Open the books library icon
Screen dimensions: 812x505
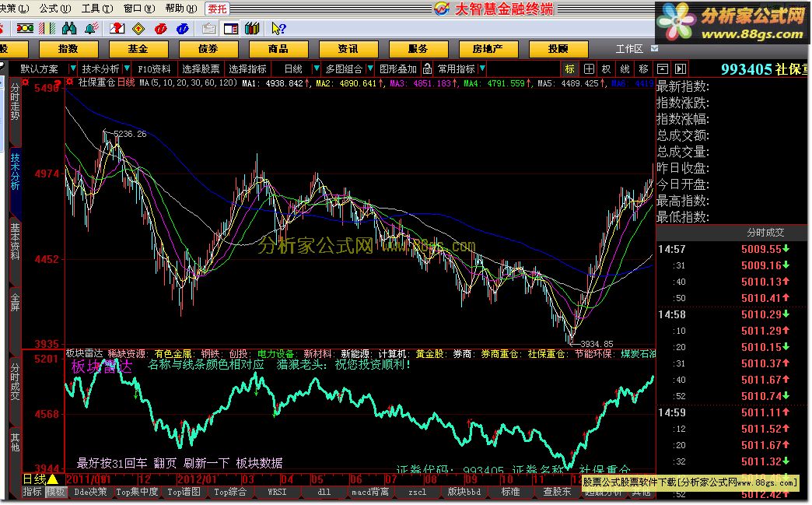point(252,29)
